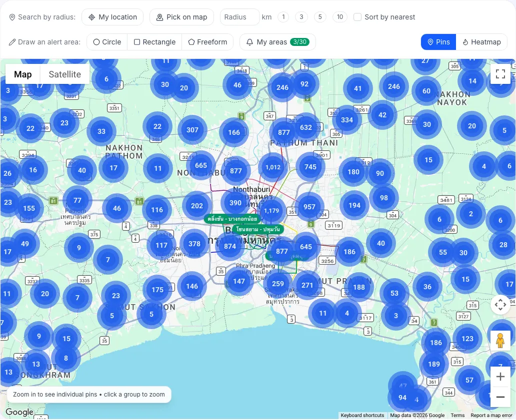
Task: Zoom into the 957 cluster
Action: pyautogui.click(x=309, y=207)
